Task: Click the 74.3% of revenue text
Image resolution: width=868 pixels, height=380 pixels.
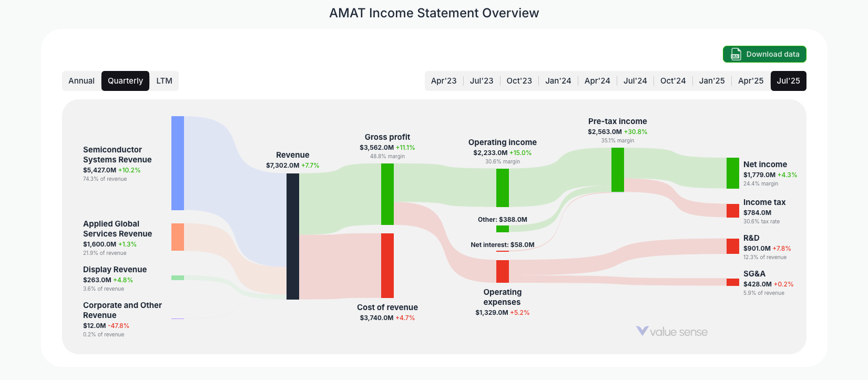Action: point(105,179)
